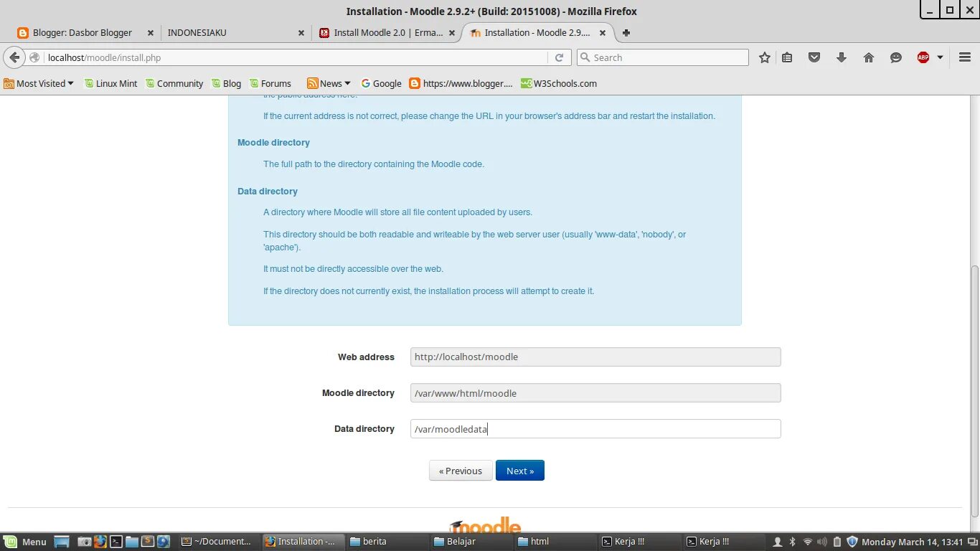Screen dimensions: 980x551
Task: Close the Blogger: Dasbor Blogger tab
Action: click(150, 33)
